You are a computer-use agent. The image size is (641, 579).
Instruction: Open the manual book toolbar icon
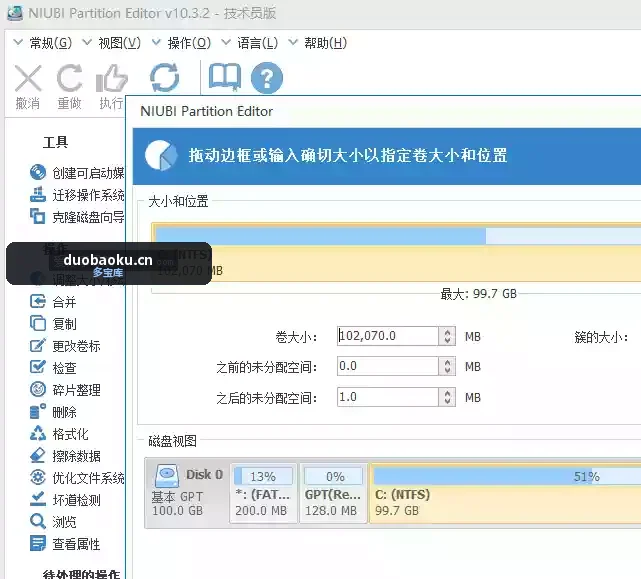[x=224, y=77]
